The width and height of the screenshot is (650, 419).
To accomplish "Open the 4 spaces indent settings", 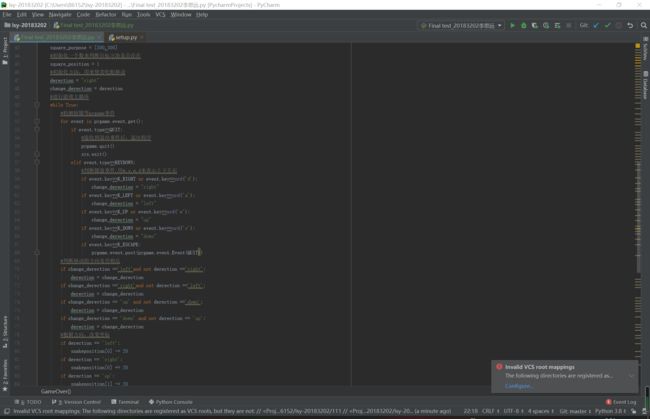I will pos(541,411).
